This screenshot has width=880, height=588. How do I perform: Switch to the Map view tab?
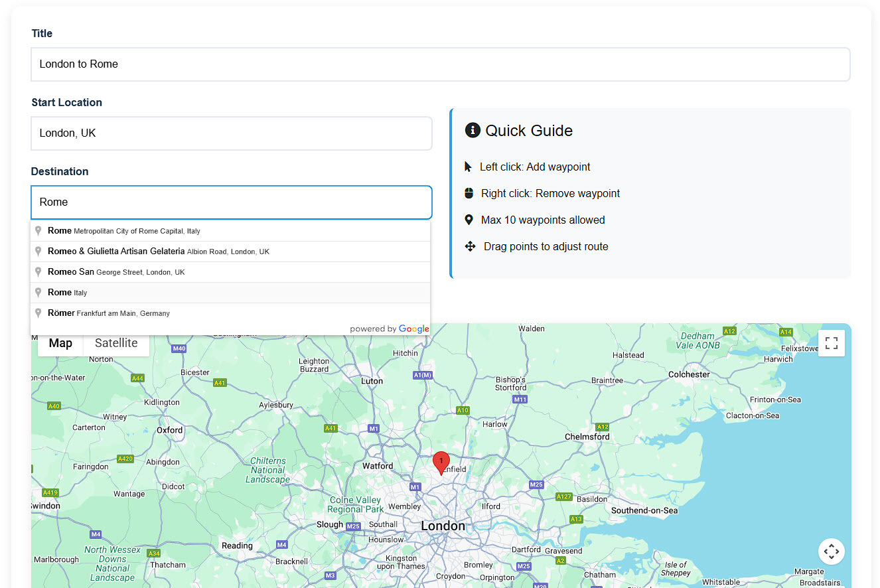(60, 343)
